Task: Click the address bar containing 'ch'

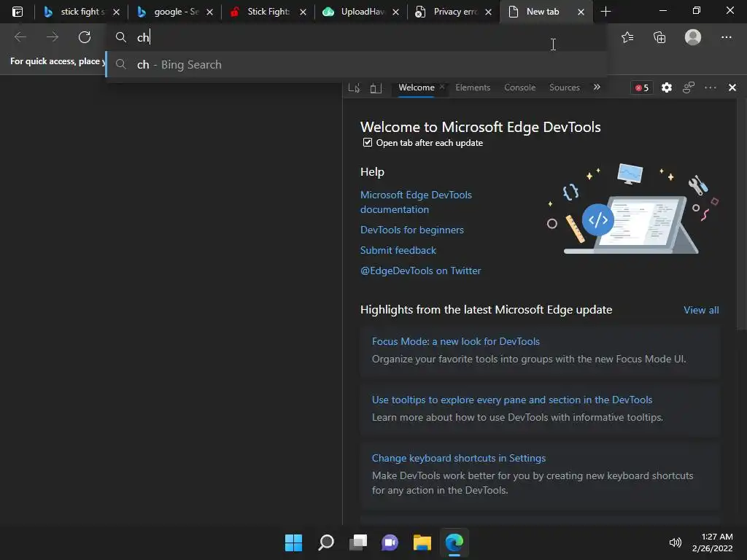Action: pyautogui.click(x=356, y=37)
